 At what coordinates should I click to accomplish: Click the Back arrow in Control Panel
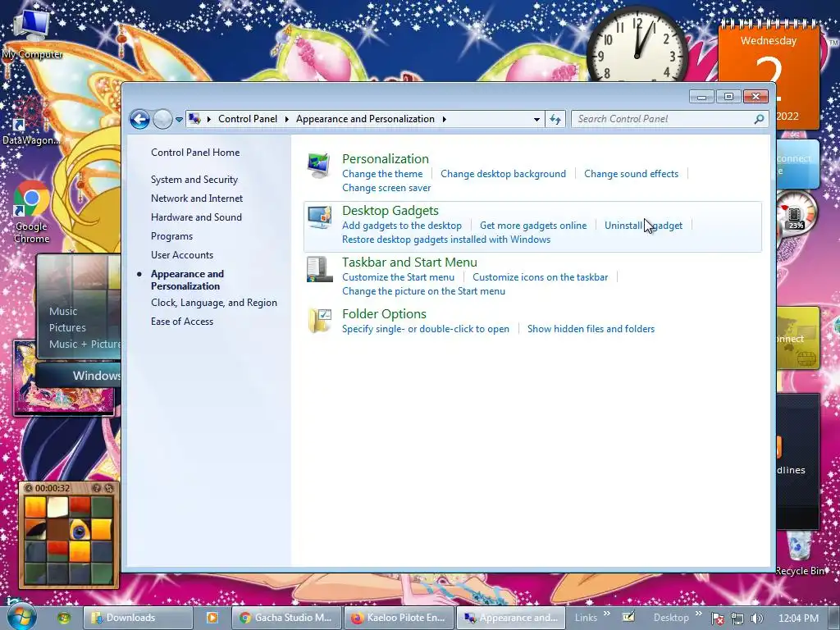(139, 119)
